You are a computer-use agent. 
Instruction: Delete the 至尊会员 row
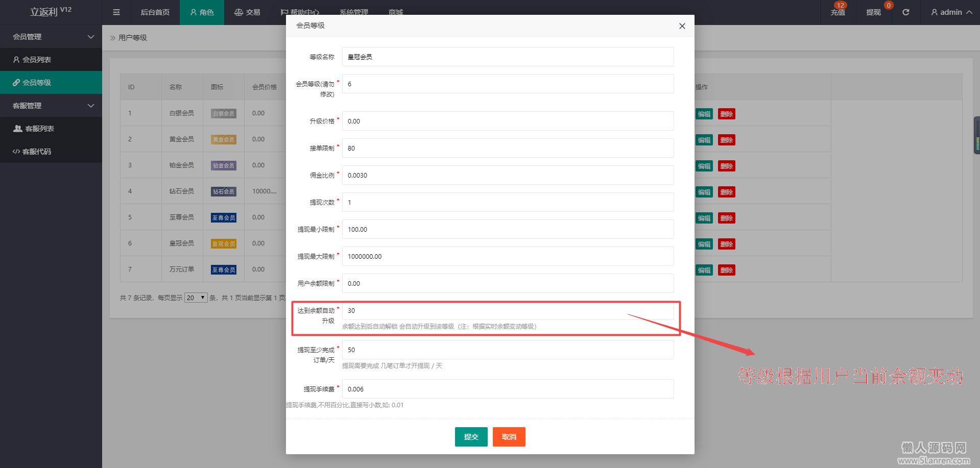point(727,218)
